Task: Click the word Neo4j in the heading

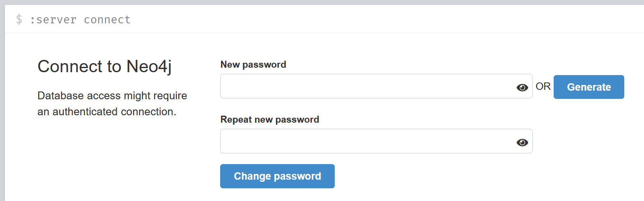Action: (149, 66)
